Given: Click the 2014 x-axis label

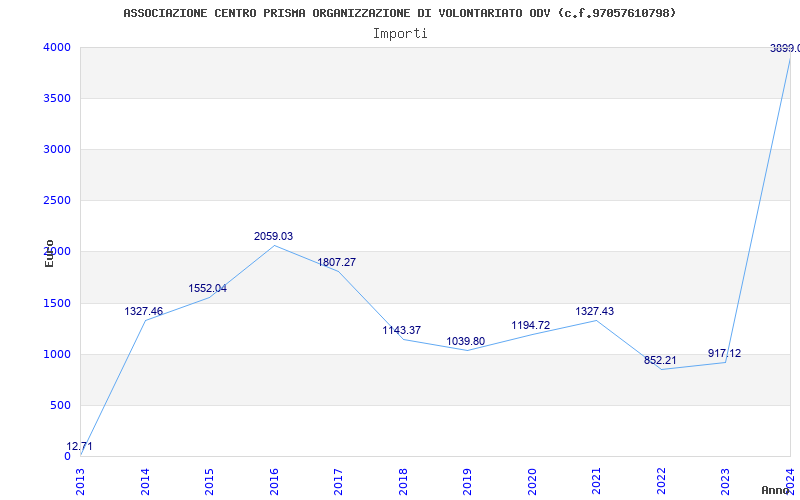Looking at the screenshot, I should point(145,481).
